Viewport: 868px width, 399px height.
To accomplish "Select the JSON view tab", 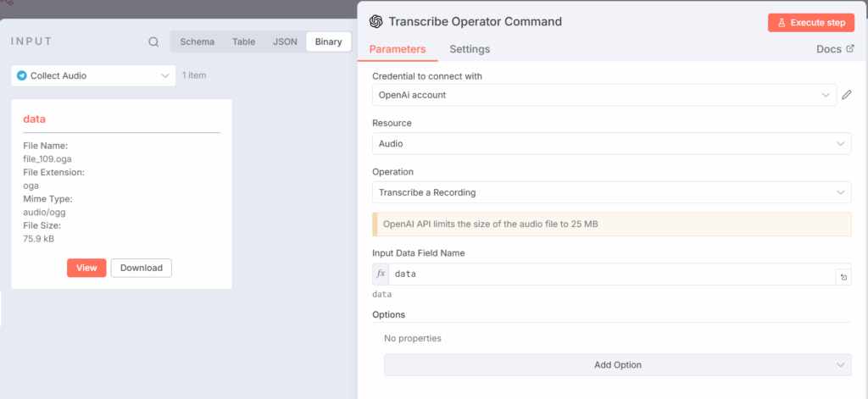I will 285,42.
